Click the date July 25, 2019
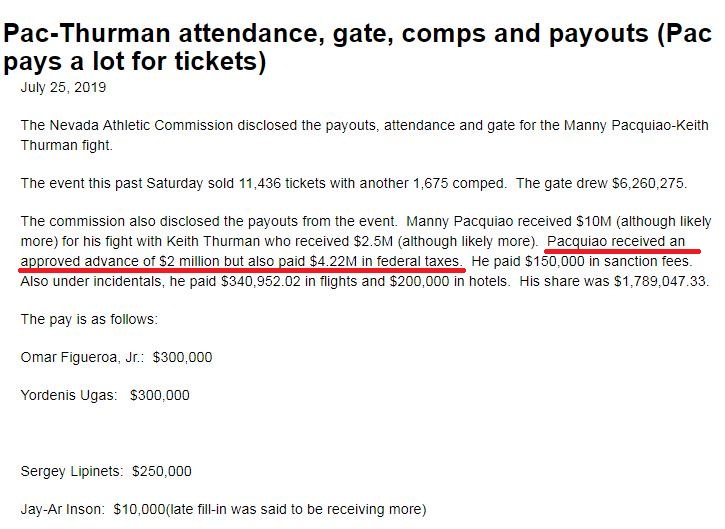 63,87
